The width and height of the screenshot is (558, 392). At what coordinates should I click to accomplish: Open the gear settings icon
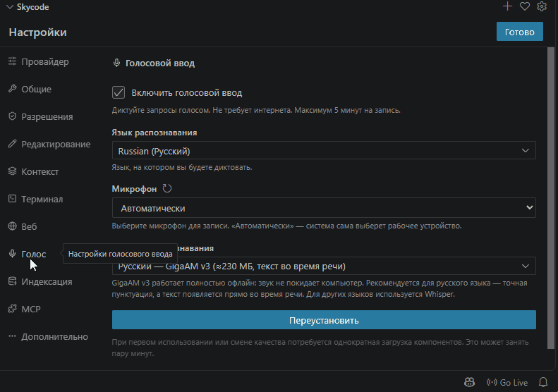pyautogui.click(x=542, y=6)
